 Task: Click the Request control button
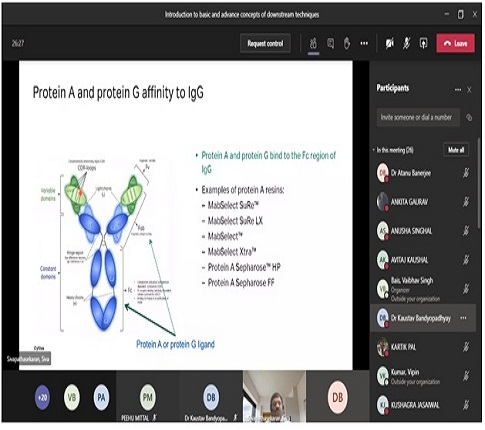click(265, 44)
